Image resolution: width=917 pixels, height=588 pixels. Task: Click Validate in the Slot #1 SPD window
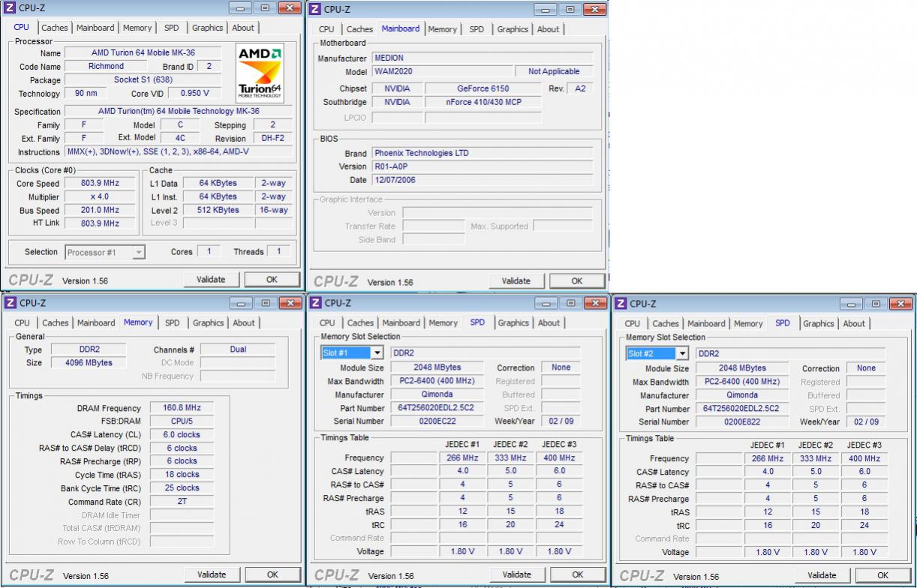pyautogui.click(x=517, y=574)
